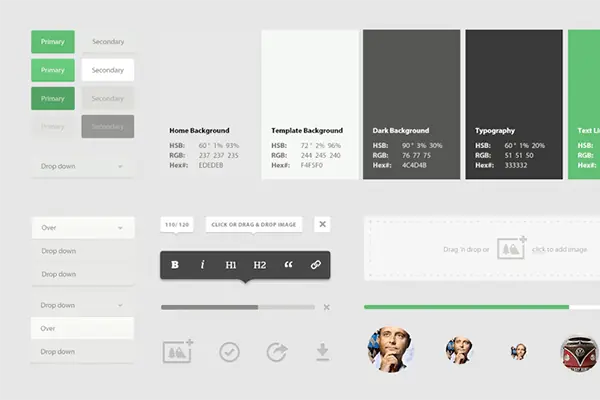Collapse the dropdown with 'Over' as header
Screen dimensions: 600x400
(x=82, y=228)
